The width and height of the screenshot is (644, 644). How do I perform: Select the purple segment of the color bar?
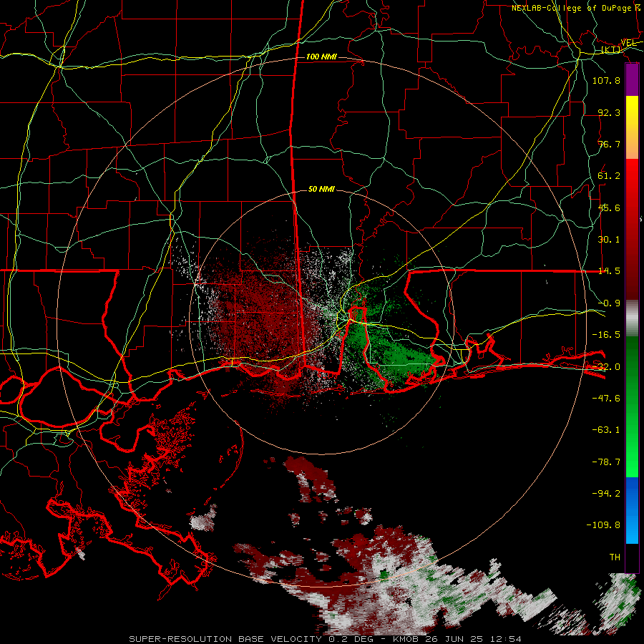632,80
